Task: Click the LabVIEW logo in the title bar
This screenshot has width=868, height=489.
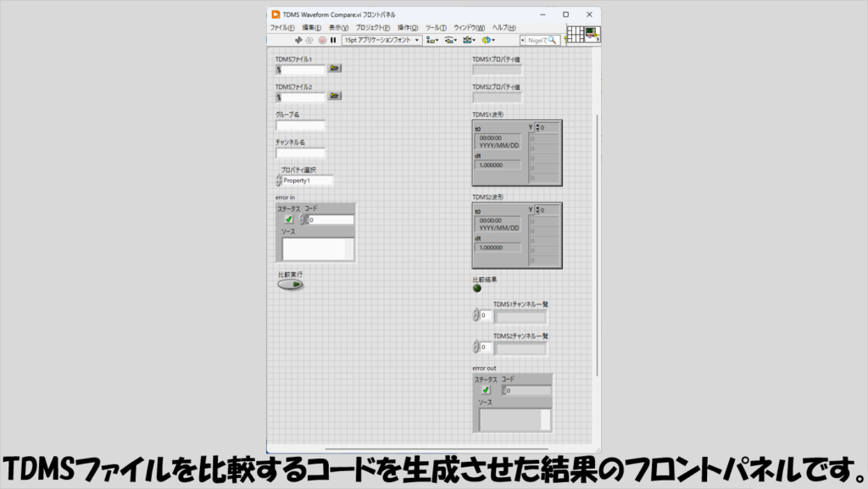Action: (275, 14)
